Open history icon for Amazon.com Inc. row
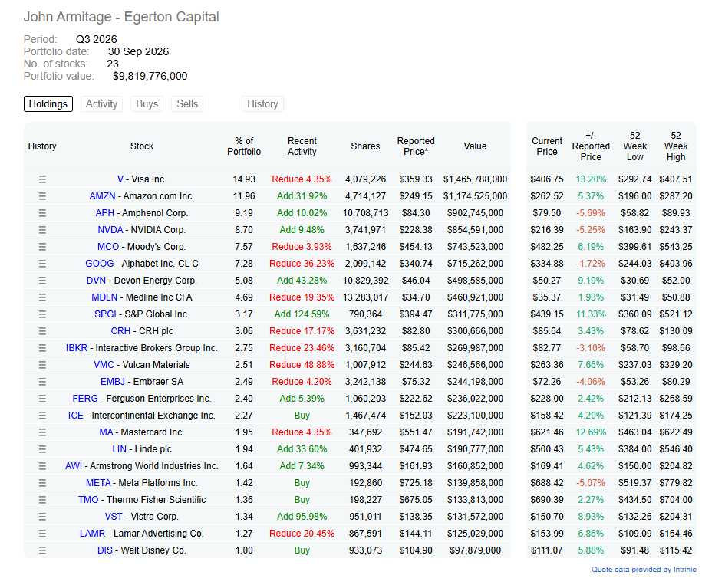This screenshot has height=588, width=725. tap(42, 196)
